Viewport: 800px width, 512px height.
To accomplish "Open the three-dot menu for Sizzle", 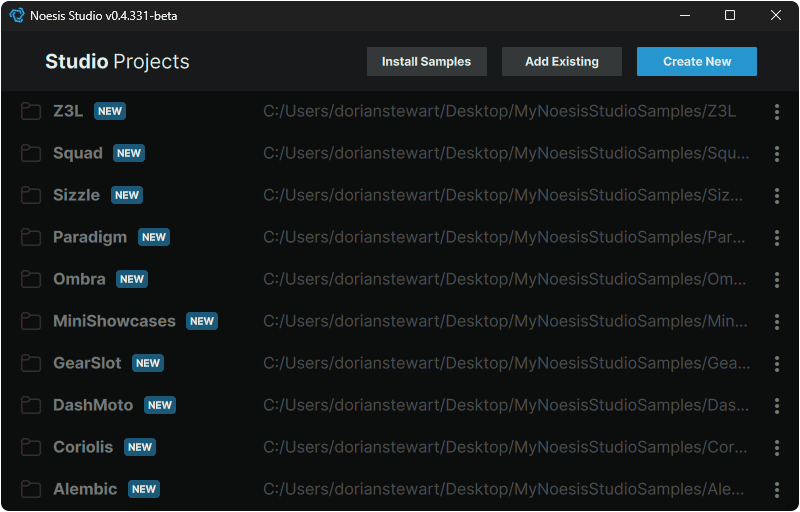I will 777,195.
